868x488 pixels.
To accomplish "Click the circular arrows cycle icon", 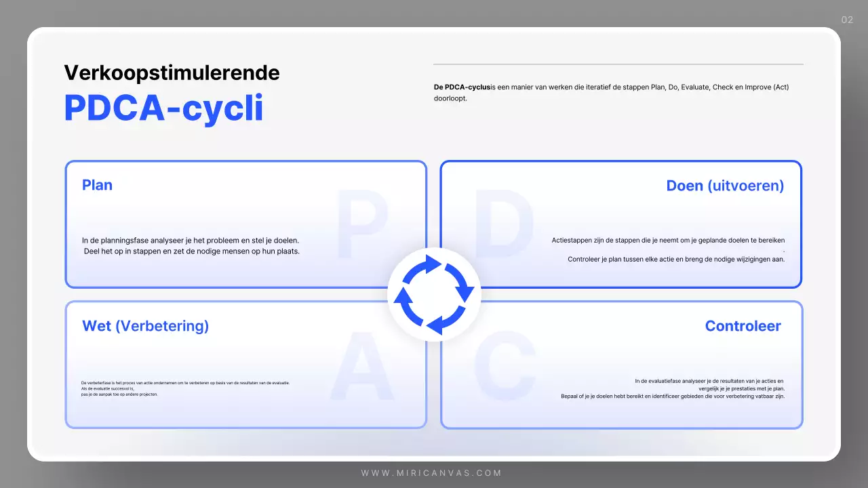I will [434, 295].
